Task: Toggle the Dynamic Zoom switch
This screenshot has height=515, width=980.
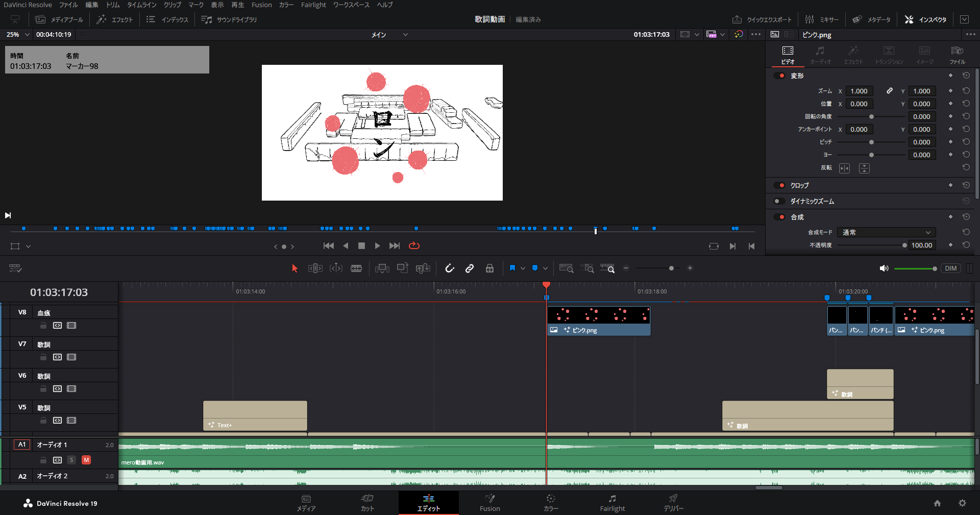Action: (x=779, y=201)
